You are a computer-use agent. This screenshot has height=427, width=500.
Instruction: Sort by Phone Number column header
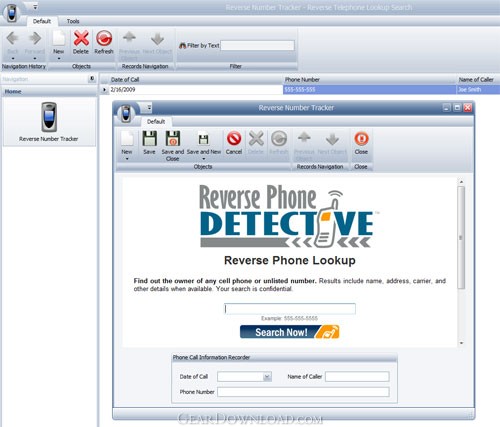[369, 79]
